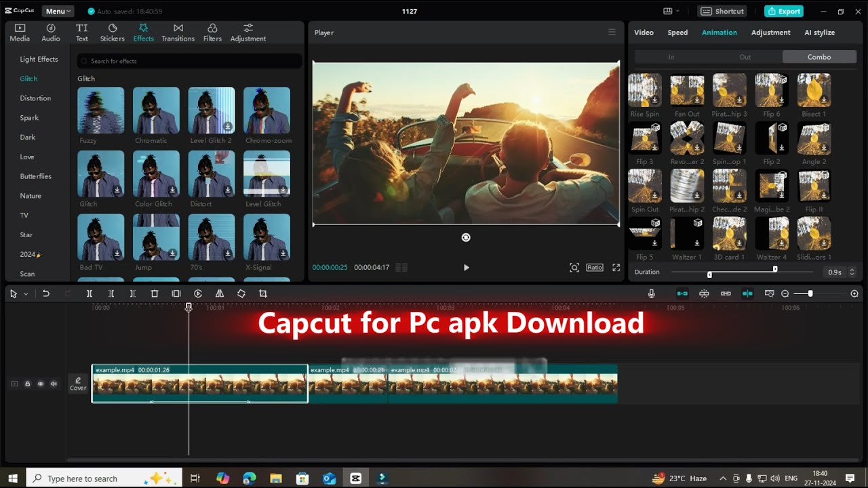Image resolution: width=868 pixels, height=488 pixels.
Task: Click the timeline zoom slider
Action: (x=819, y=293)
